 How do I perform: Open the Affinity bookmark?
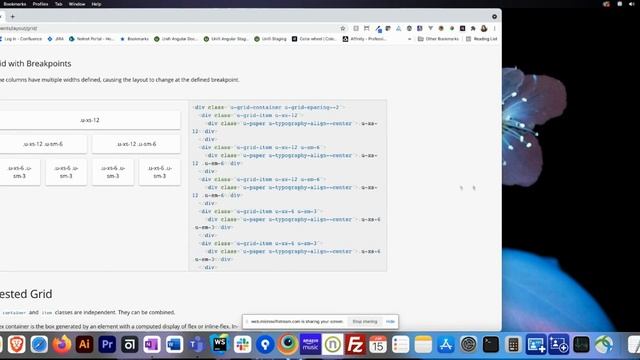364,39
